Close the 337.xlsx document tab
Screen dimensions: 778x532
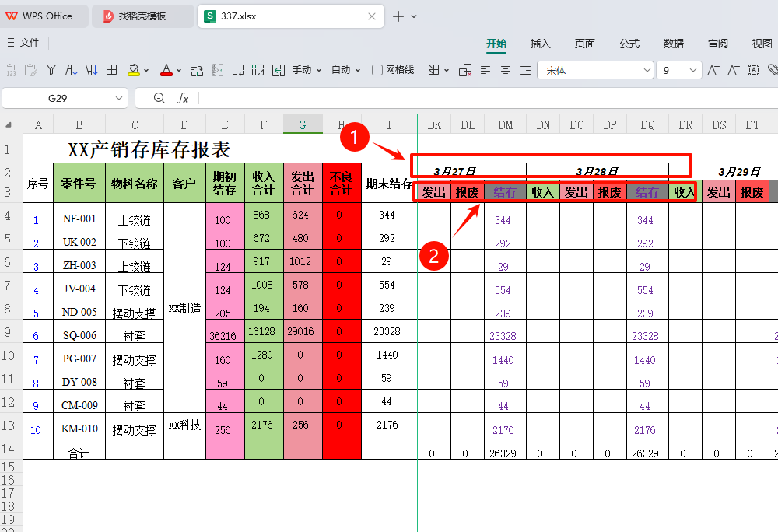click(372, 16)
